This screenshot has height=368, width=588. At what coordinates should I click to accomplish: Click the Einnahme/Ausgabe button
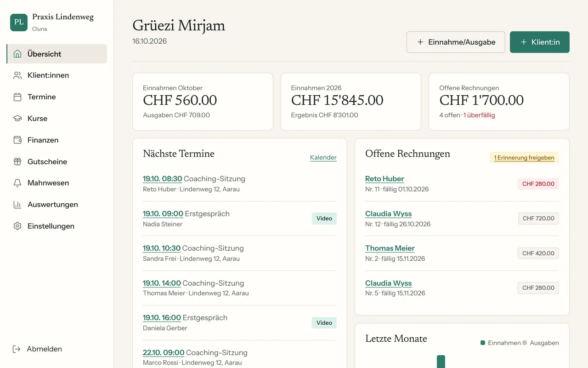click(x=456, y=42)
